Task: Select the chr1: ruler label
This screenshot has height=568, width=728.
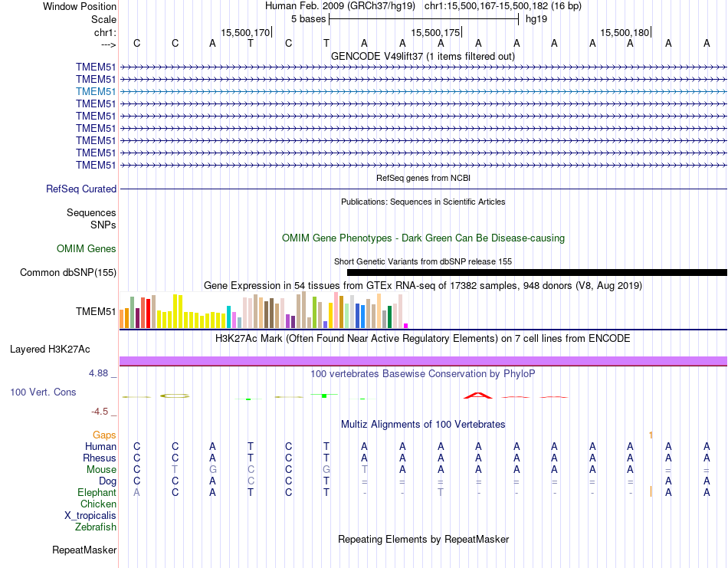Action: [x=105, y=32]
